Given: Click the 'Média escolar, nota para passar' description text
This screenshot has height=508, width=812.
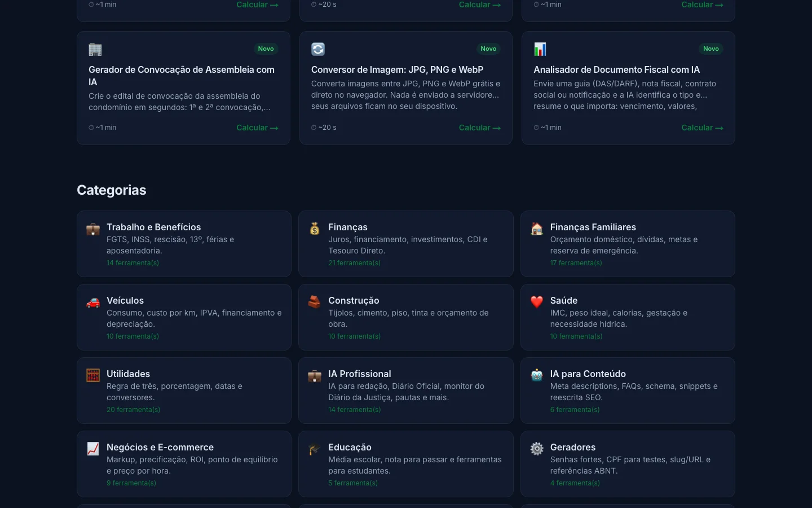Looking at the screenshot, I should click(x=415, y=465).
